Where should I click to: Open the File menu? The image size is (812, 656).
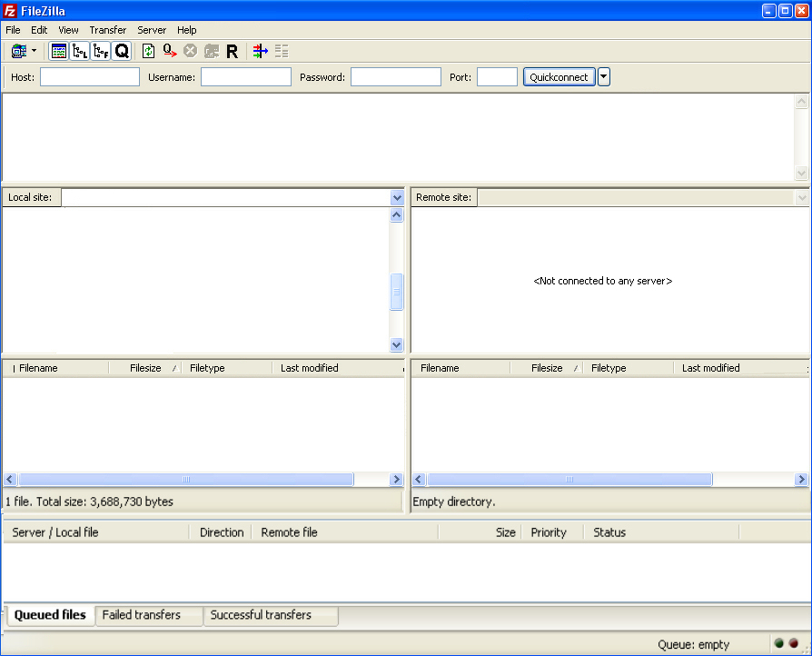coord(13,30)
